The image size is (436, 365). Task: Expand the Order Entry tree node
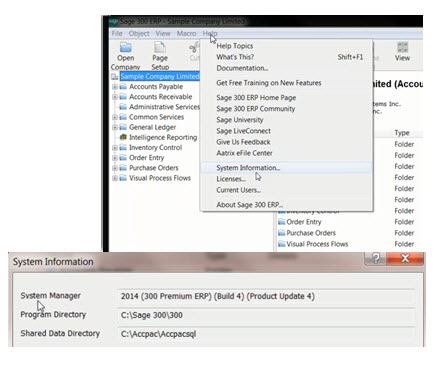[115, 157]
